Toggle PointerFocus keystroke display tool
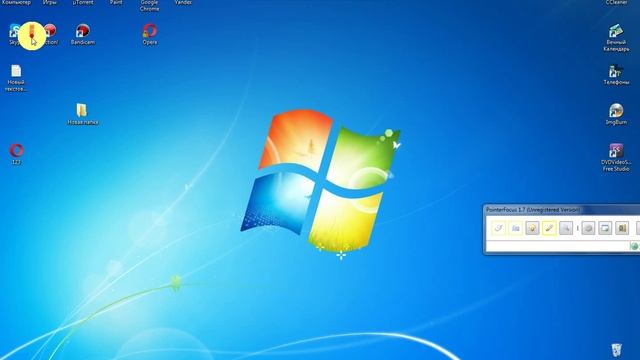This screenshot has width=640, height=360. 516,228
